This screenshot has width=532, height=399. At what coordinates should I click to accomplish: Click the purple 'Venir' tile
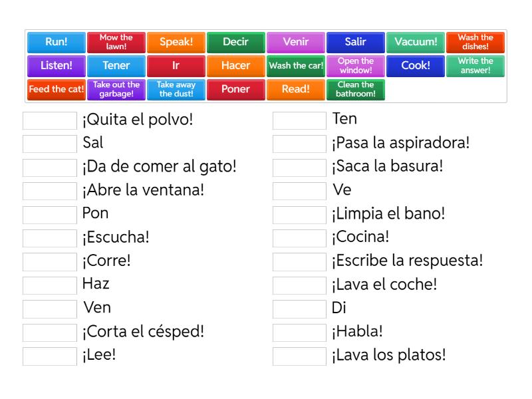295,43
